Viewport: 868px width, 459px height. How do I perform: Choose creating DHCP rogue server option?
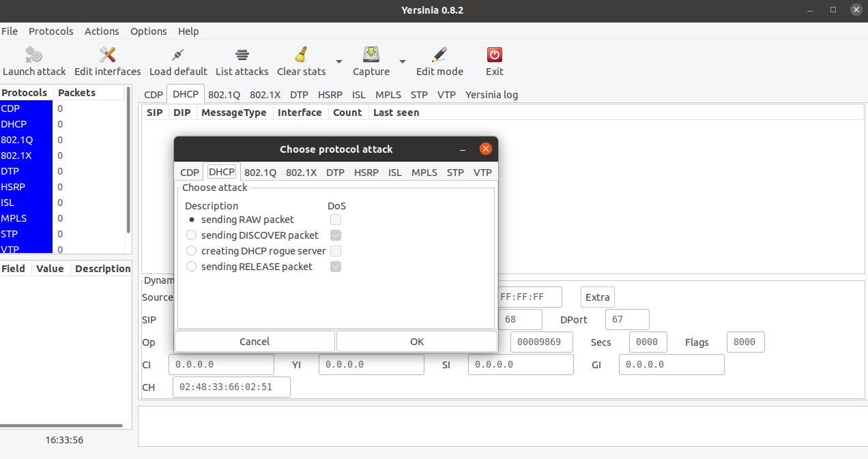192,251
